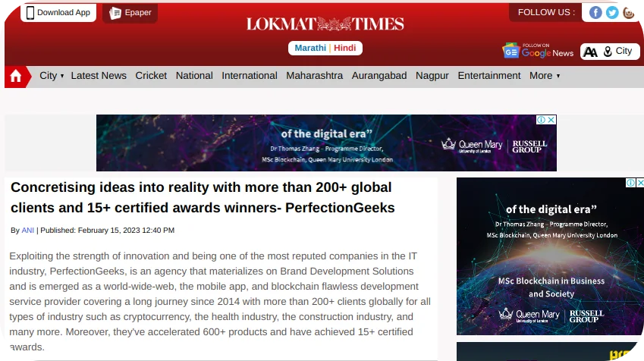Close the top banner ad

551,120
